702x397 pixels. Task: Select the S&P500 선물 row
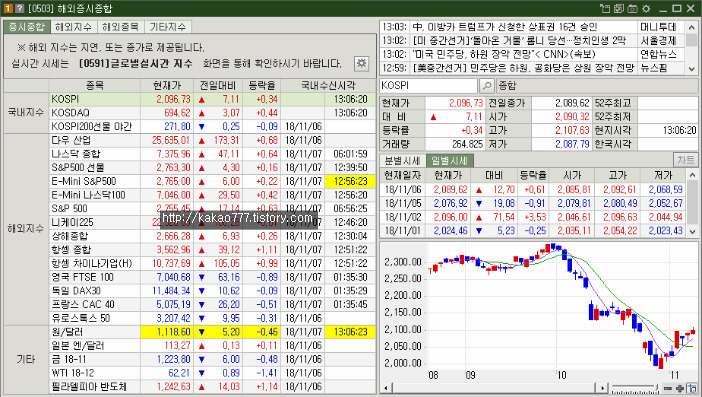click(x=212, y=167)
